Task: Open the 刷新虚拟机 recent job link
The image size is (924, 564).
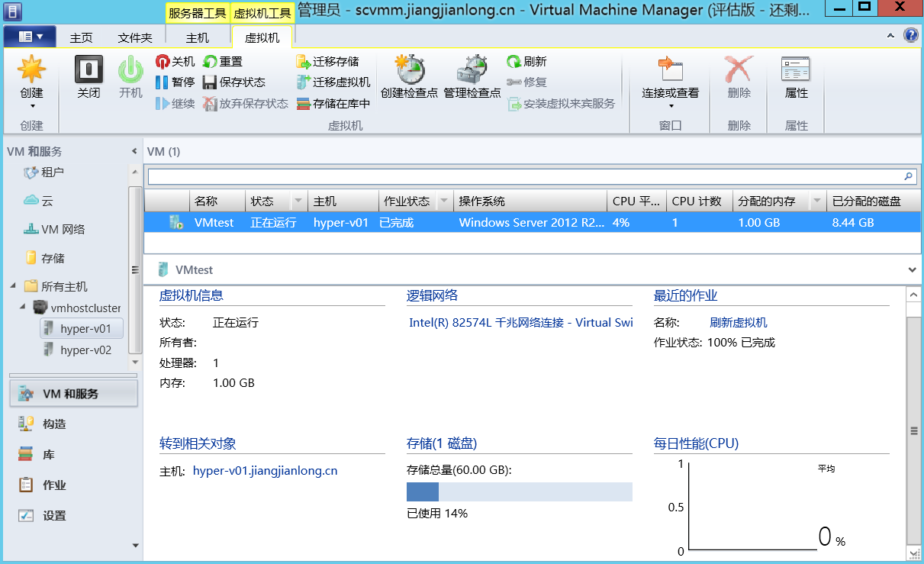Action: click(x=739, y=322)
